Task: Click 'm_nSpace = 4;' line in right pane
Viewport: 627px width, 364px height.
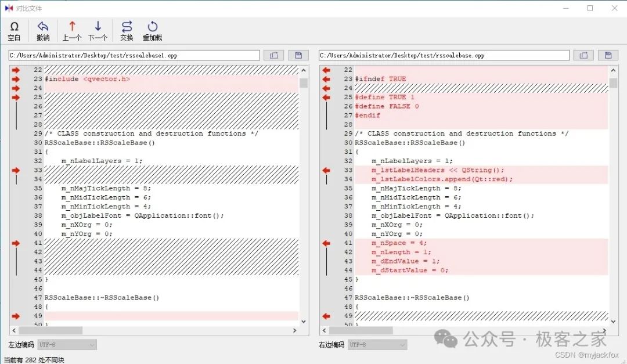Action: click(x=399, y=243)
